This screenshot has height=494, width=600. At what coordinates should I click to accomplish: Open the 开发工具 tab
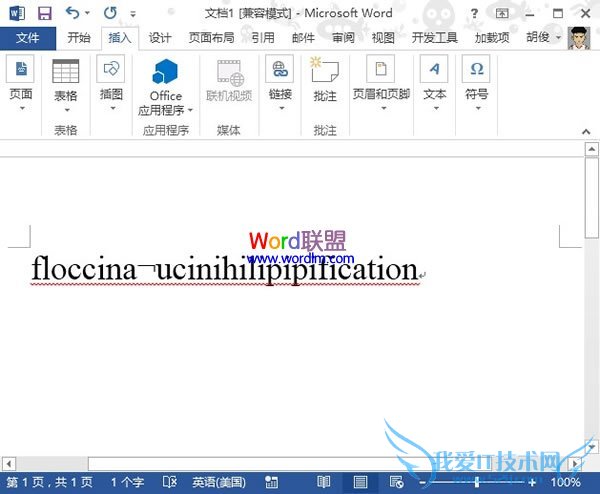(x=435, y=38)
